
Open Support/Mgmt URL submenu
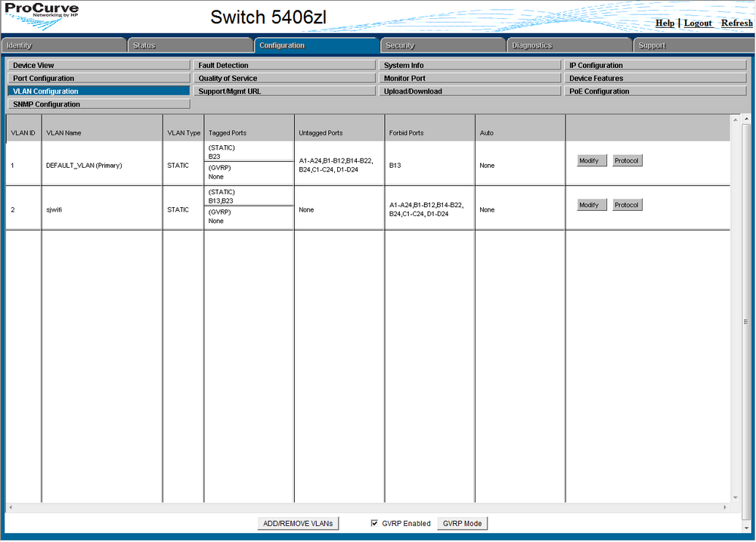click(284, 91)
